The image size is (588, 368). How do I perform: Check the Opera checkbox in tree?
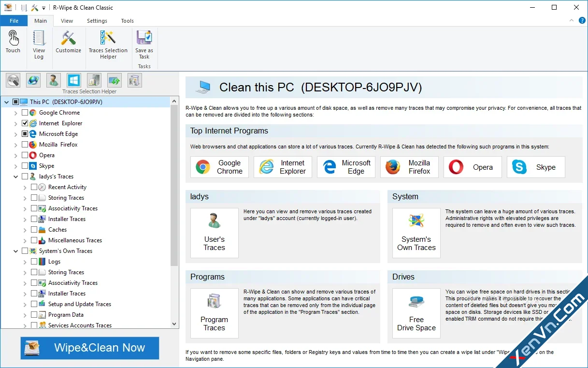point(25,155)
